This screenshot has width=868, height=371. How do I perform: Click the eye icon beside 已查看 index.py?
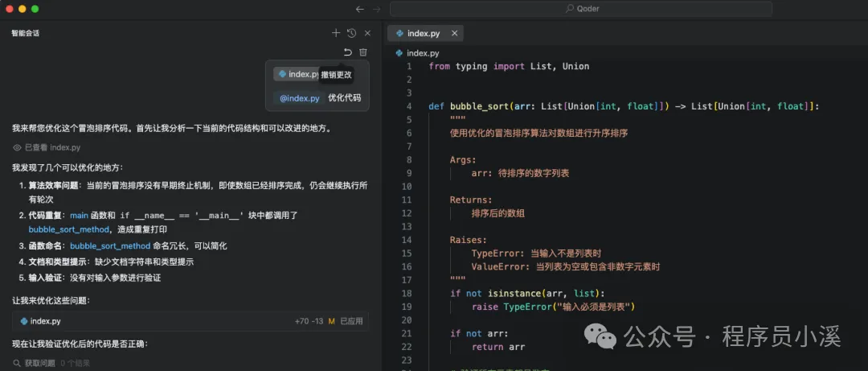(17, 147)
